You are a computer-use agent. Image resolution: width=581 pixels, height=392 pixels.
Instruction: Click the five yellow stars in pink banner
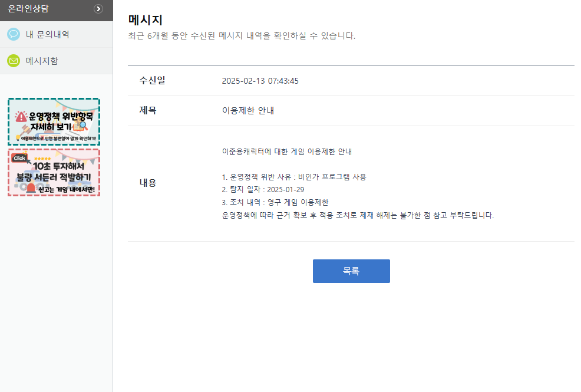(x=42, y=159)
